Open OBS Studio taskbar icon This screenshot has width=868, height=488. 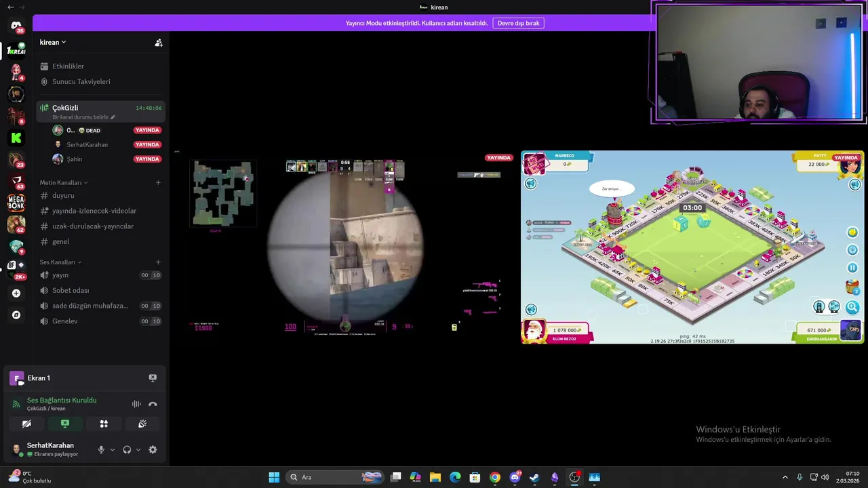point(574,477)
